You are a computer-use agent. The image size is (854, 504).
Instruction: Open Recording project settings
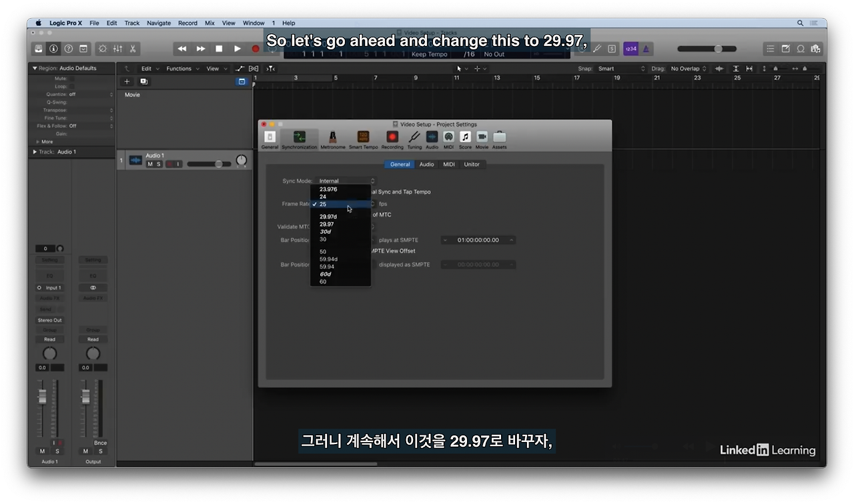tap(392, 139)
